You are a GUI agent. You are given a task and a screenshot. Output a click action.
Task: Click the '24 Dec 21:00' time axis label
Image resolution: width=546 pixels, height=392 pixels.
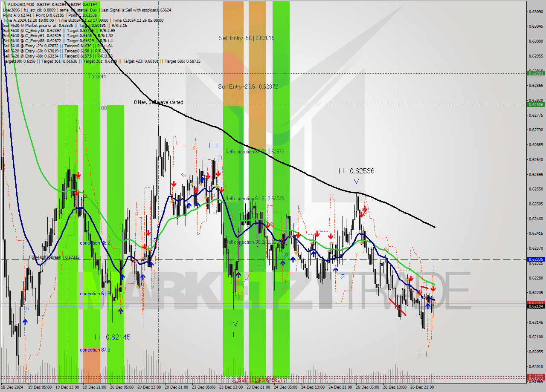click(x=340, y=387)
